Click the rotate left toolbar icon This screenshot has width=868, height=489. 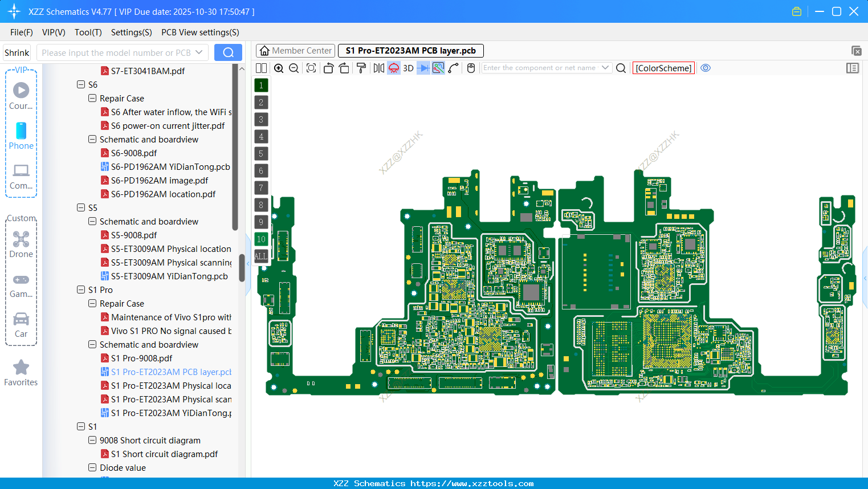coord(329,68)
